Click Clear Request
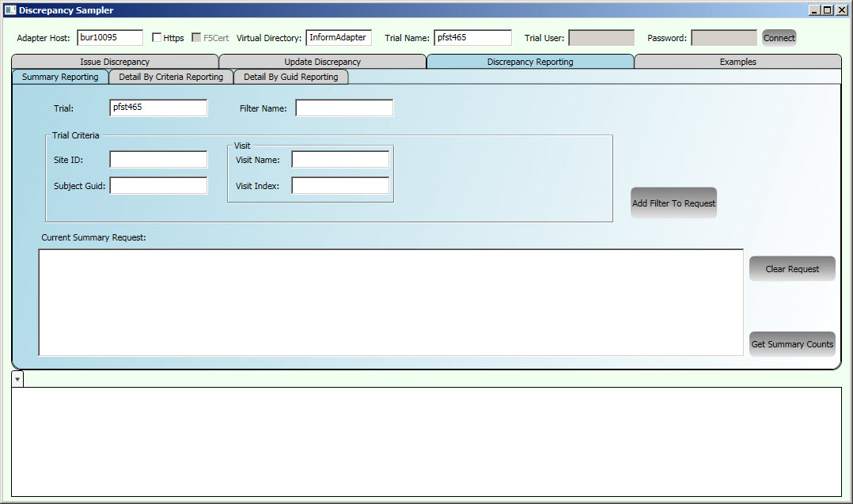This screenshot has width=853, height=504. tap(791, 268)
